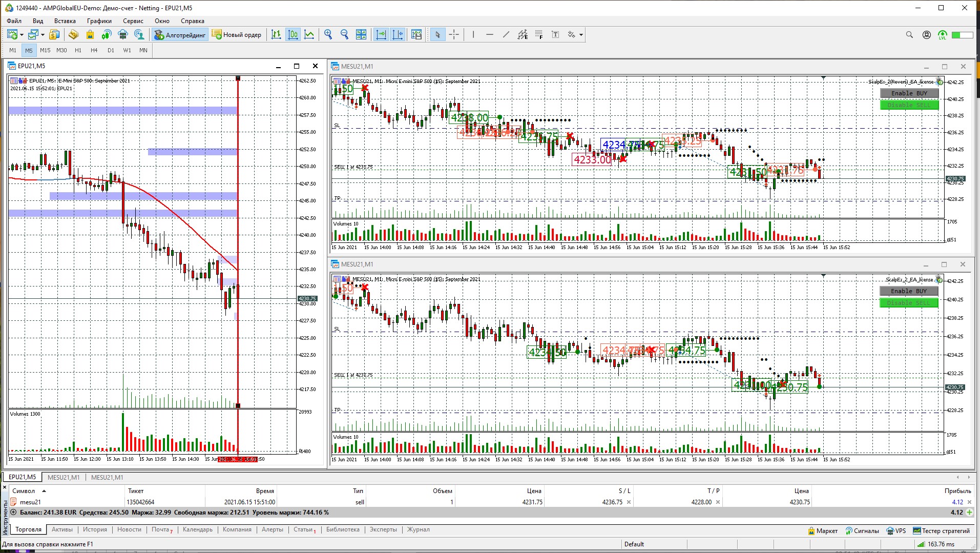Toggle the Алготрейдинг button
This screenshot has height=553, width=980.
[x=180, y=35]
